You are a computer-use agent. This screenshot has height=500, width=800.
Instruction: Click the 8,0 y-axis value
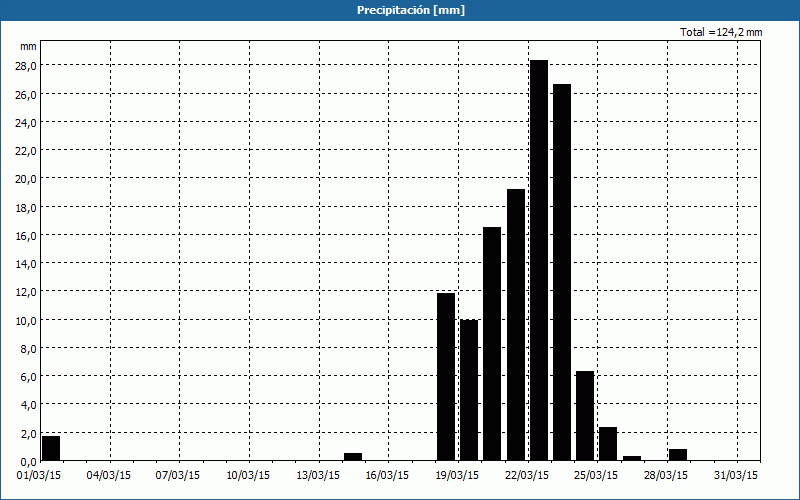click(x=28, y=348)
